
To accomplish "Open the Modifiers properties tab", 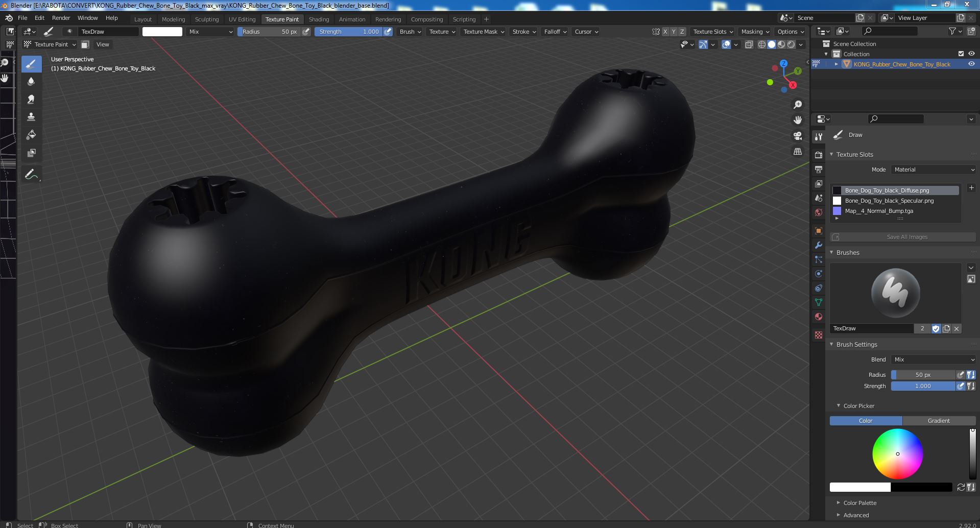I will pyautogui.click(x=819, y=245).
